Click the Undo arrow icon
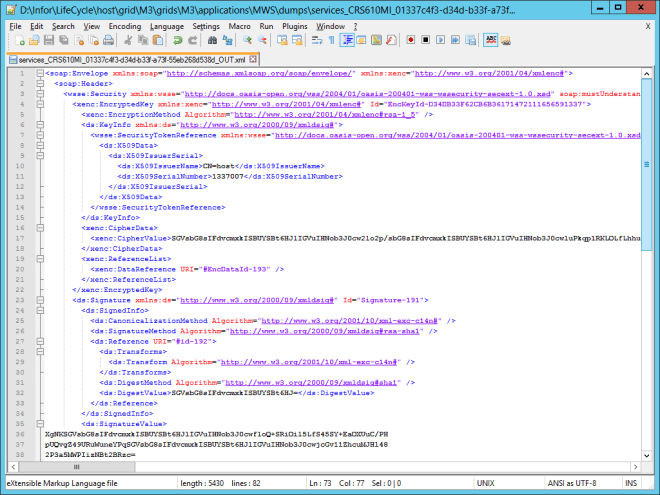Screen dimensions: 660x495 (x=177, y=40)
